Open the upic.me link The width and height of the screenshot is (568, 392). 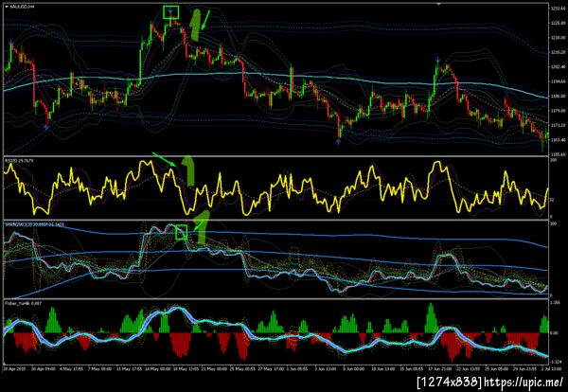point(524,382)
